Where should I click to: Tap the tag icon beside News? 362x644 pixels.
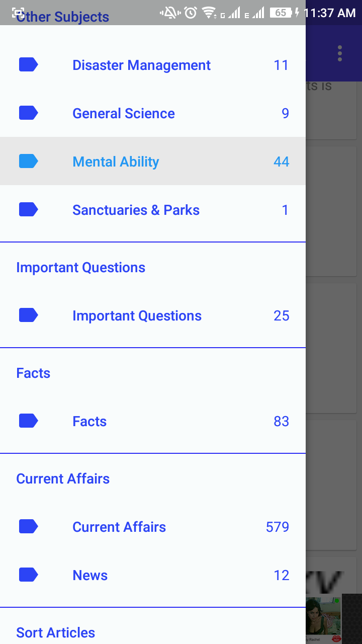28,575
